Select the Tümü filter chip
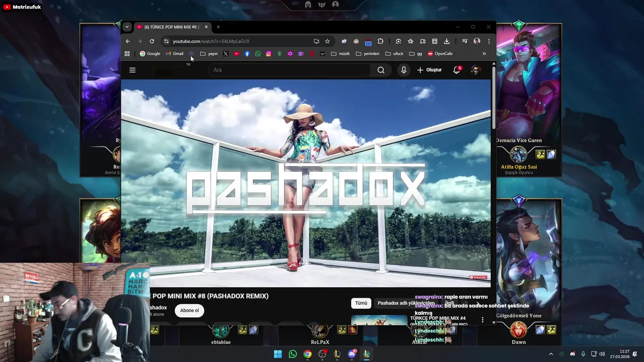The height and width of the screenshot is (362, 644). (x=361, y=303)
